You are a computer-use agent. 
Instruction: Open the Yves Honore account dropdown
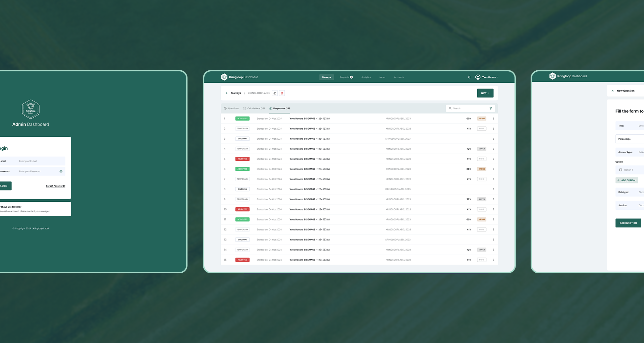(x=490, y=77)
